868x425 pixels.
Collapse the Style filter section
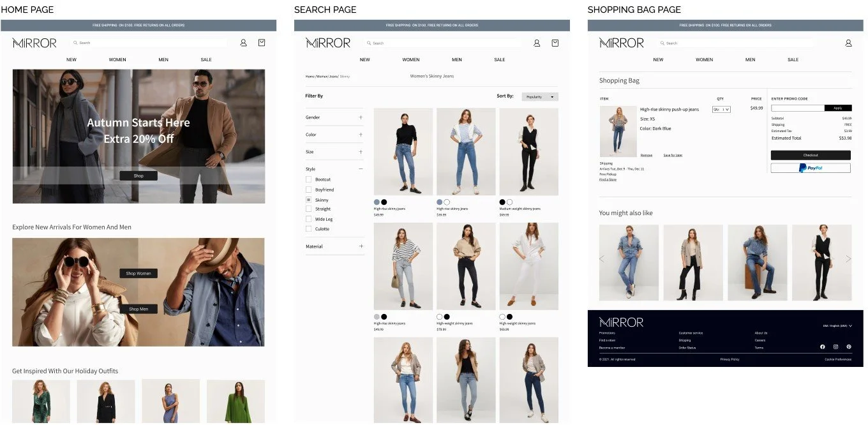point(361,169)
